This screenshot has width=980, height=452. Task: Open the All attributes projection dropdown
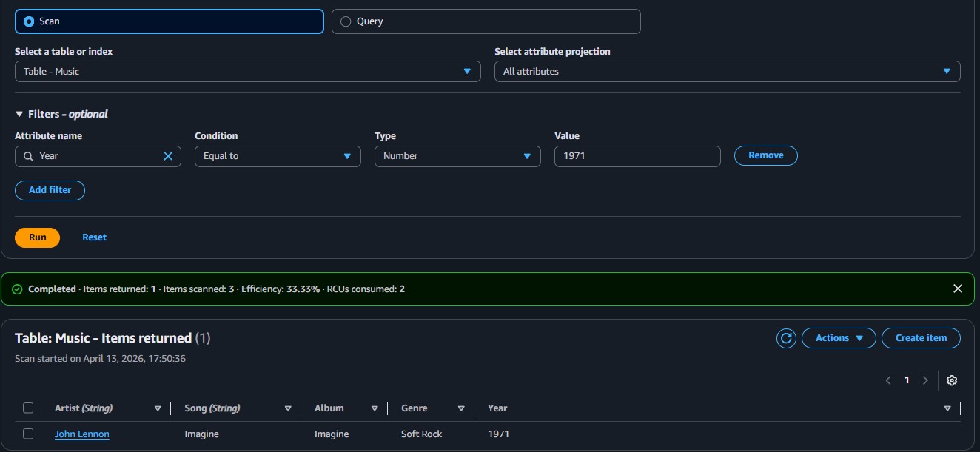point(727,71)
